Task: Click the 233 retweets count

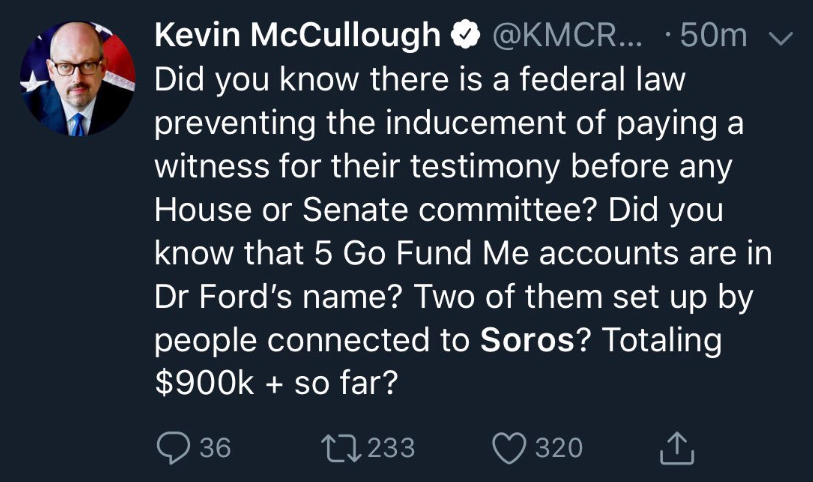Action: pyautogui.click(x=391, y=447)
